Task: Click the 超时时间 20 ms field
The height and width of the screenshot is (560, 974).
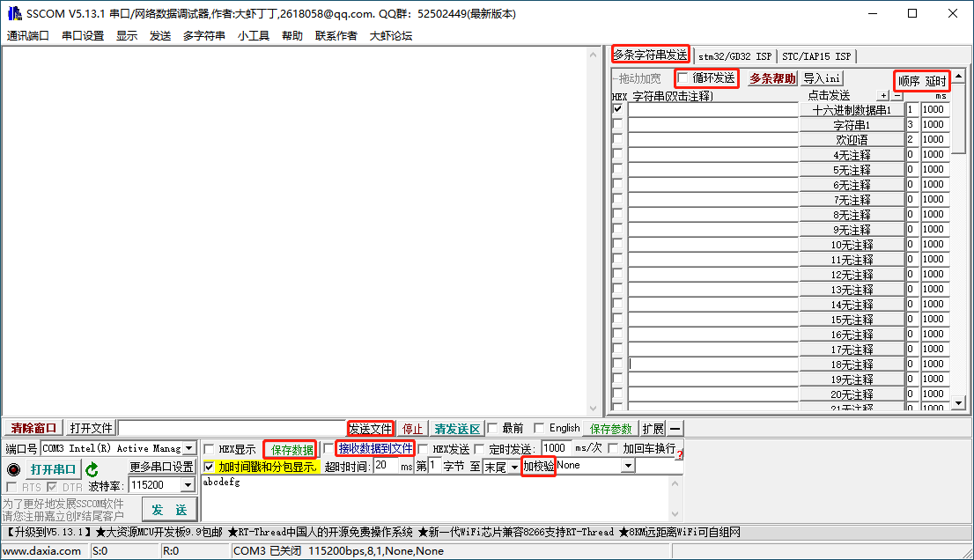Action: pyautogui.click(x=386, y=466)
